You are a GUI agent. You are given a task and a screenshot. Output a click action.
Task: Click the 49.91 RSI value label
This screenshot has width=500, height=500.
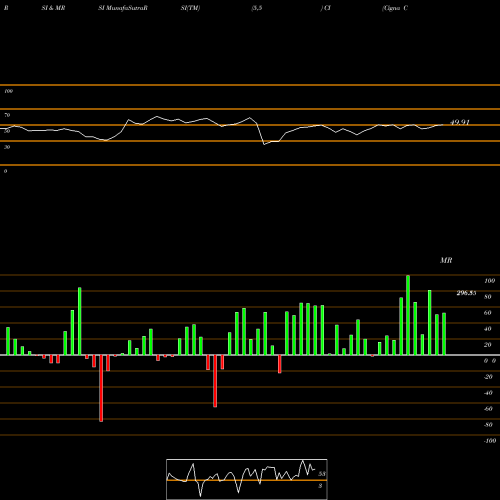(x=460, y=122)
